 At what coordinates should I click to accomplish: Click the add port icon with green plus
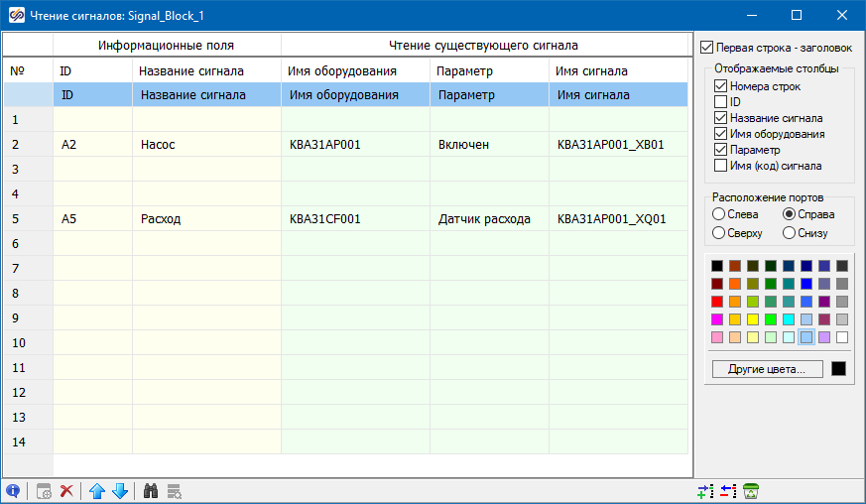tap(705, 490)
